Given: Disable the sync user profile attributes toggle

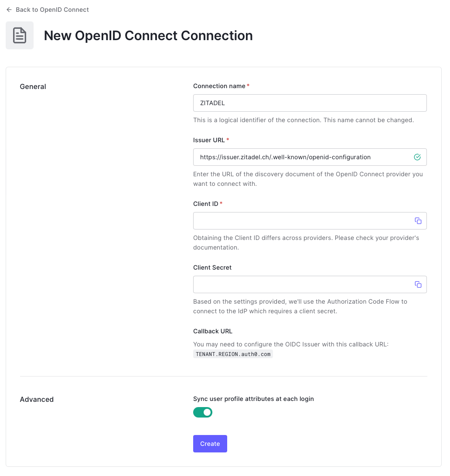Looking at the screenshot, I should (x=203, y=412).
